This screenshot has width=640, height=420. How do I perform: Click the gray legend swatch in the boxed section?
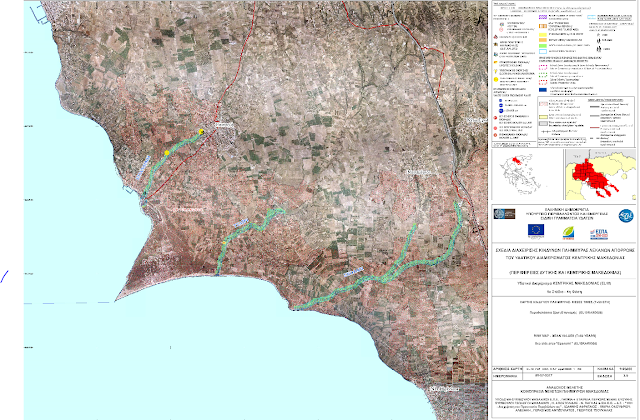tap(543, 124)
